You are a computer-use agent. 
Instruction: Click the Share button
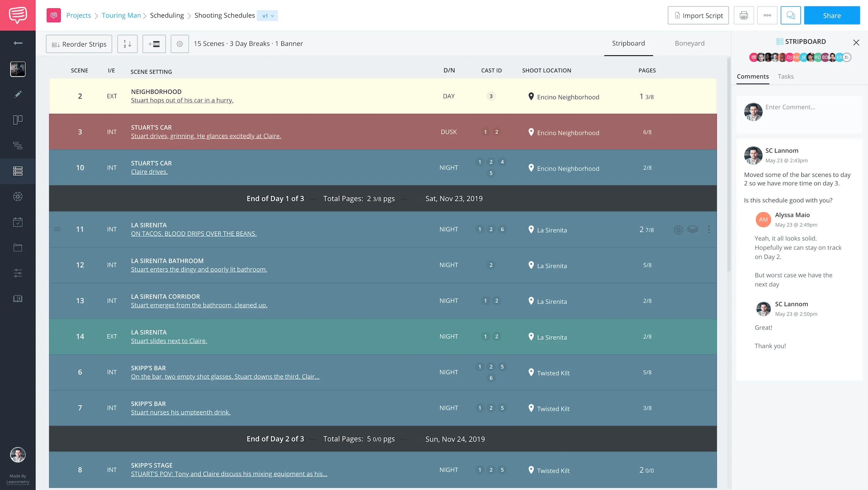[x=832, y=15]
